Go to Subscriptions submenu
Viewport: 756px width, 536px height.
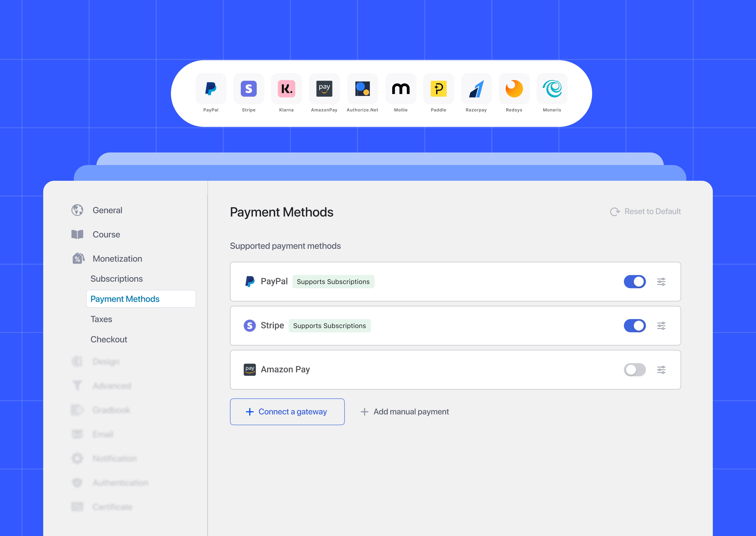(x=116, y=279)
